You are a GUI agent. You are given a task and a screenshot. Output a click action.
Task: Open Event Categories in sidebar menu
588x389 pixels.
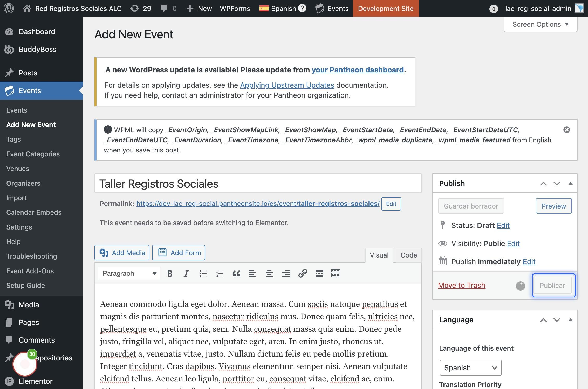click(33, 154)
